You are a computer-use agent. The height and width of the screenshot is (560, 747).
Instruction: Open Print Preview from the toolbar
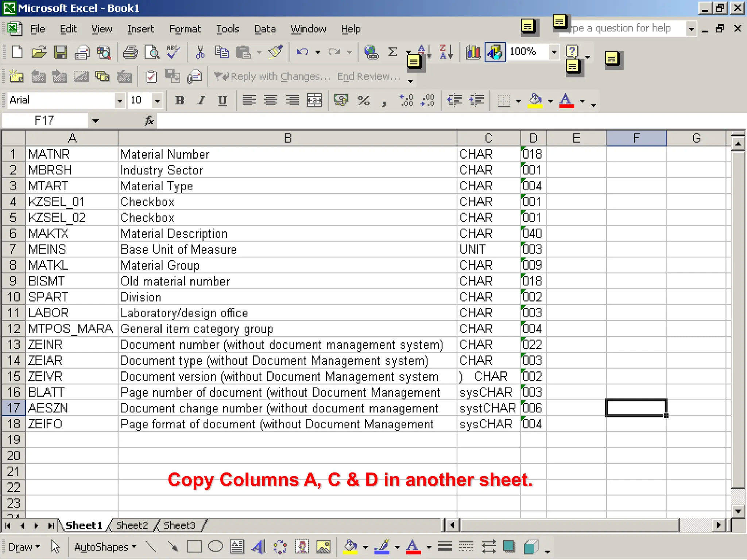(152, 52)
